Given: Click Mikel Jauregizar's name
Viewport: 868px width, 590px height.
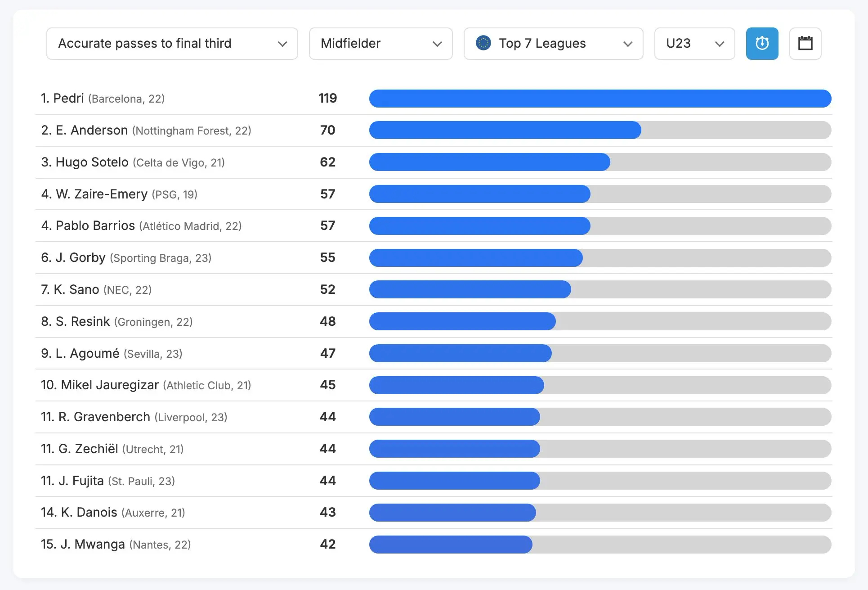Looking at the screenshot, I should 109,385.
